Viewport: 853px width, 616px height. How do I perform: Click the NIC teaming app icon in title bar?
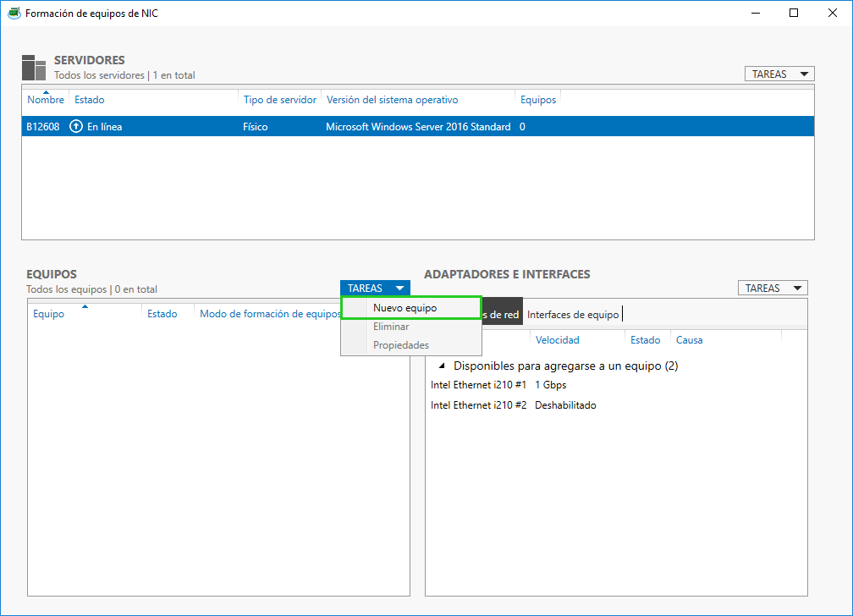(x=14, y=13)
